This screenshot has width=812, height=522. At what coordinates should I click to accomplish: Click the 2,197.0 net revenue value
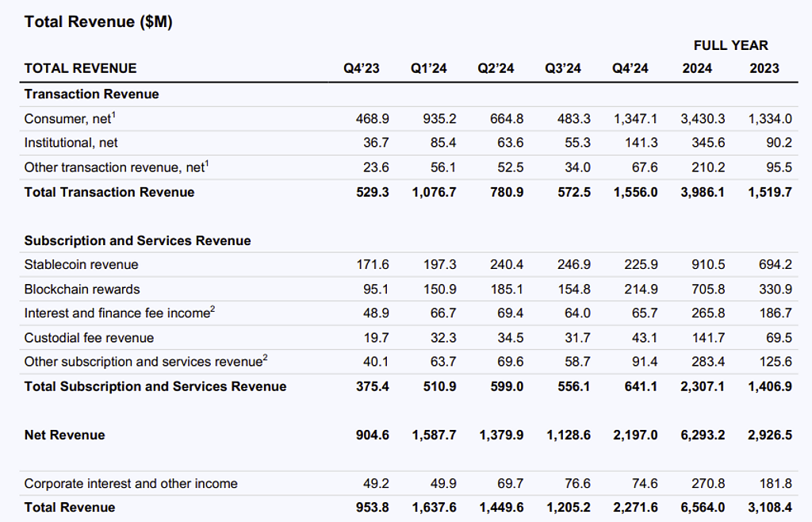pyautogui.click(x=635, y=436)
